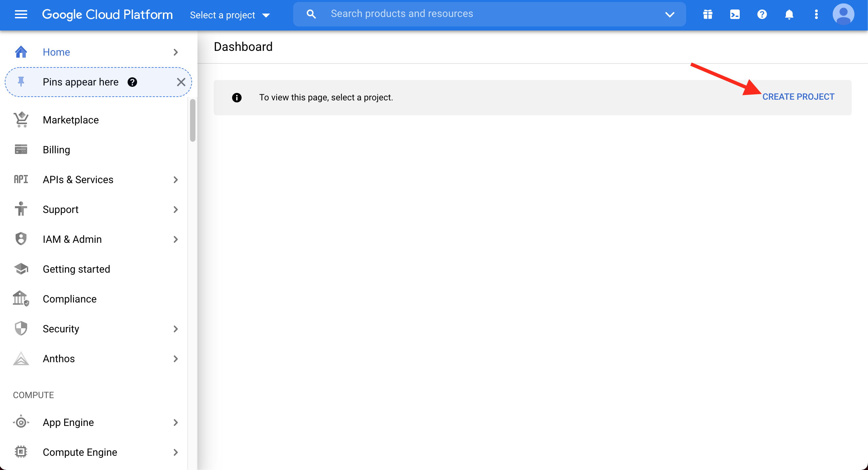Click the Google Cloud Platform logo
This screenshot has height=470, width=868.
tap(107, 15)
